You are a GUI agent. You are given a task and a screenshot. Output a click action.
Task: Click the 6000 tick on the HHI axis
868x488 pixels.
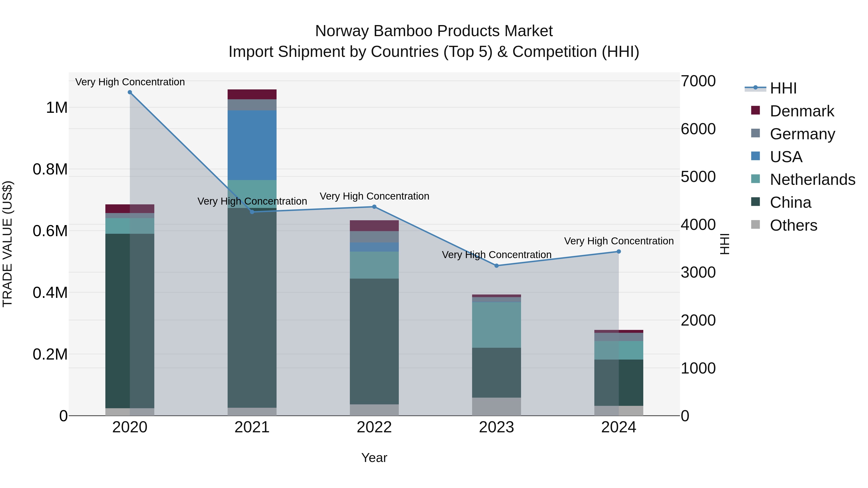(698, 129)
